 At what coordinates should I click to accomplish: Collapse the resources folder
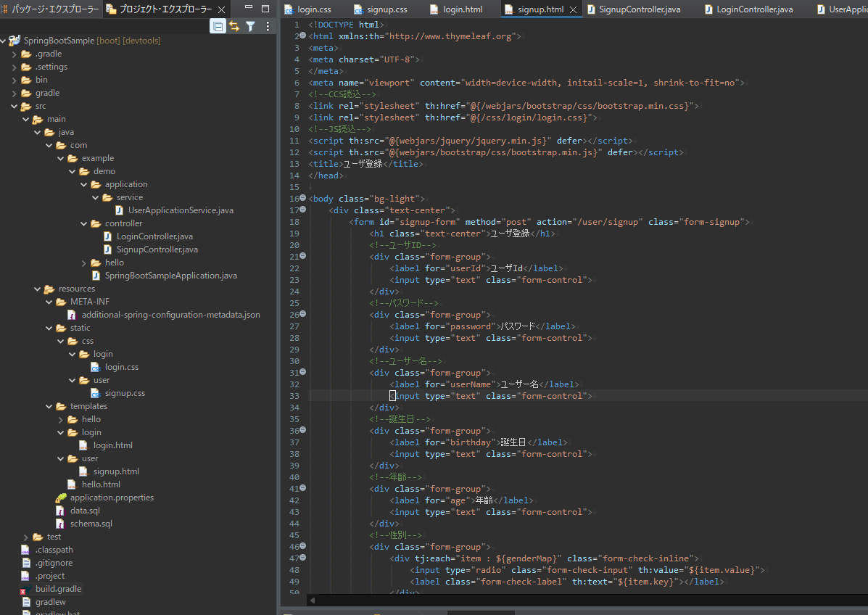point(38,289)
